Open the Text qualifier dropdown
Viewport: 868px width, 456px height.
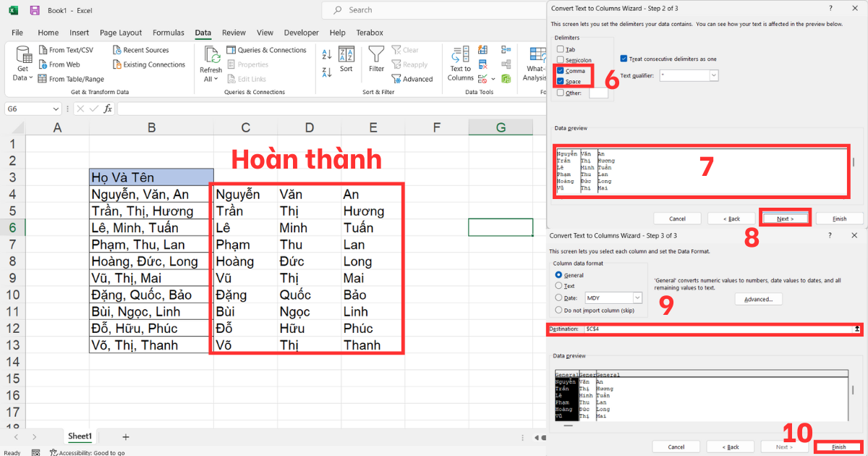click(x=714, y=75)
